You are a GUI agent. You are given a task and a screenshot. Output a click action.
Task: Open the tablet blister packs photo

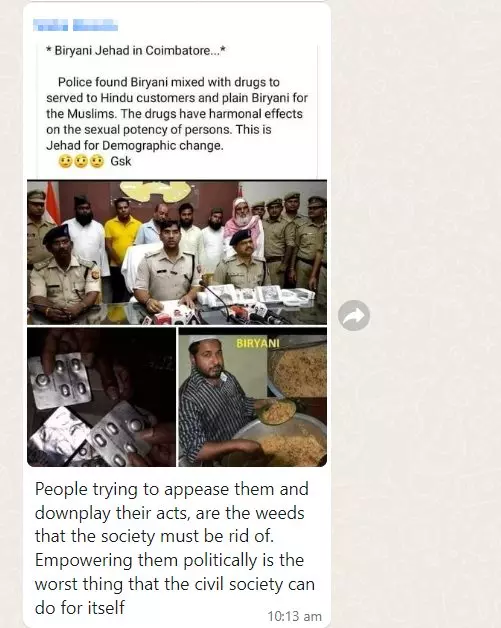coord(101,397)
